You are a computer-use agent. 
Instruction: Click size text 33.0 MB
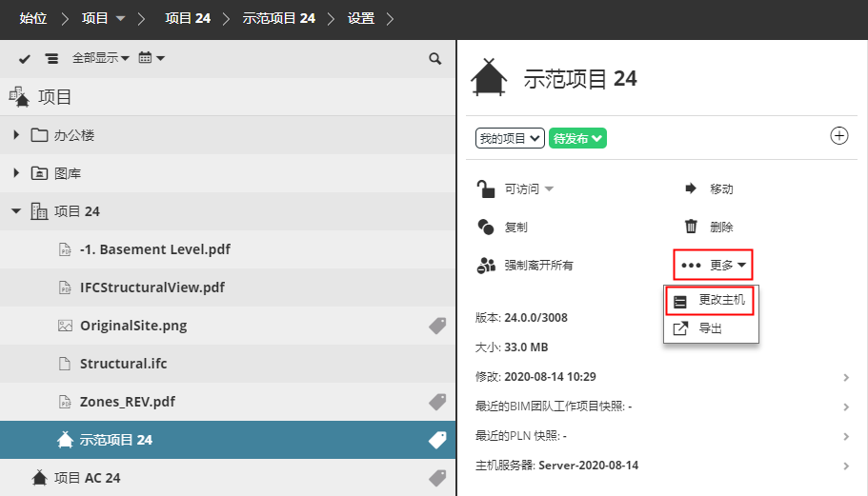[526, 347]
